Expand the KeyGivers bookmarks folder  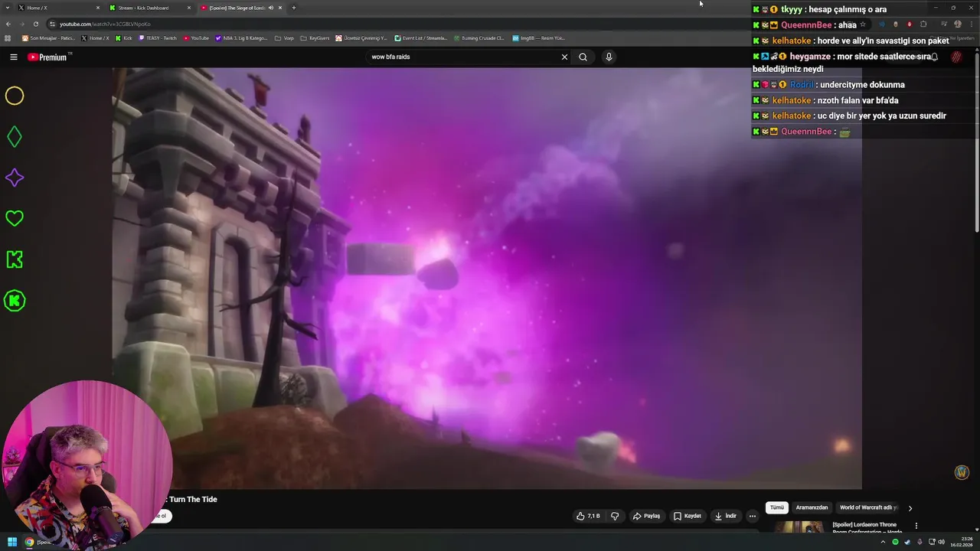[315, 37]
